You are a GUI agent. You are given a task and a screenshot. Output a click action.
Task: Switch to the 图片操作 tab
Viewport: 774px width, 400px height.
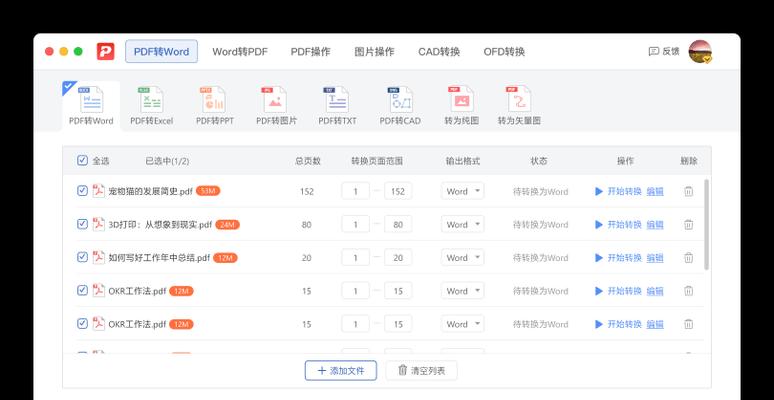coord(375,52)
